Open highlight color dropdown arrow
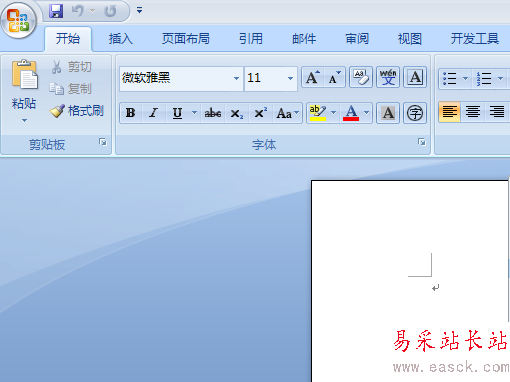 (x=333, y=113)
